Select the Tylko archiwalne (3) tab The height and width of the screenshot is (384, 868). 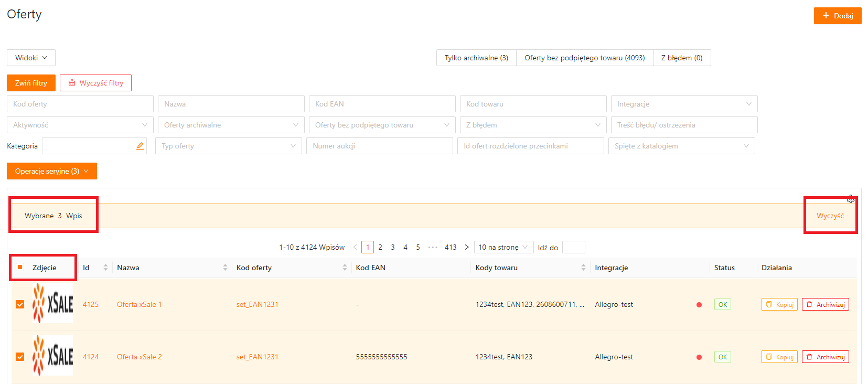pos(476,58)
